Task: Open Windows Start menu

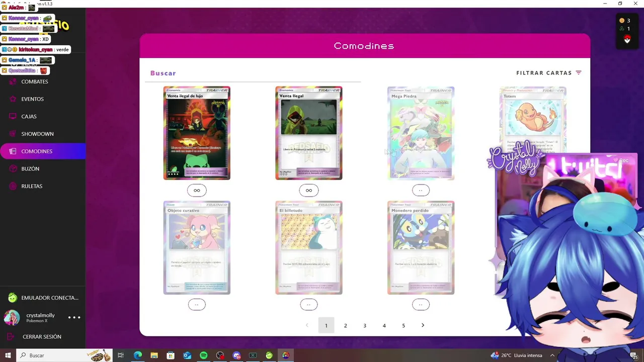Action: [8, 355]
